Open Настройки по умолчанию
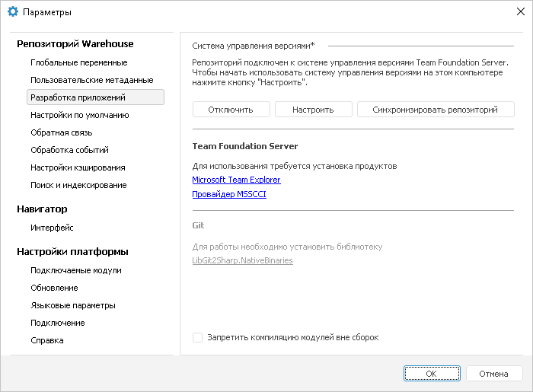 pos(79,115)
